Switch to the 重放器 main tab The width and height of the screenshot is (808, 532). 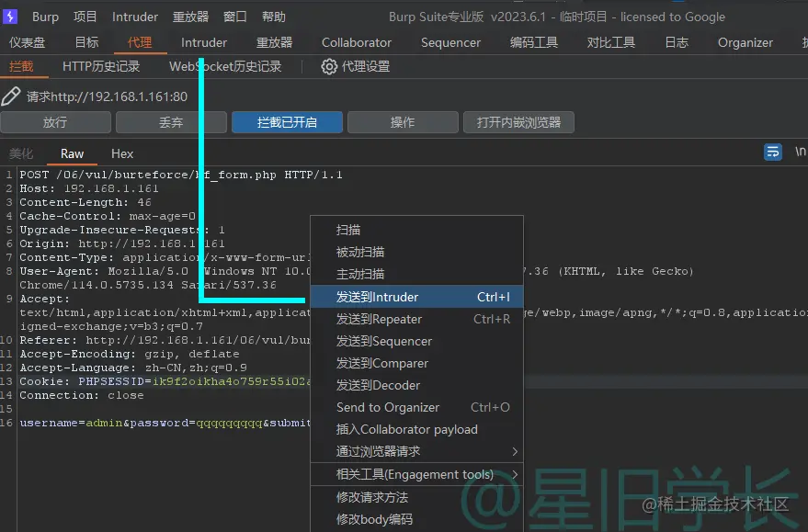(x=274, y=42)
